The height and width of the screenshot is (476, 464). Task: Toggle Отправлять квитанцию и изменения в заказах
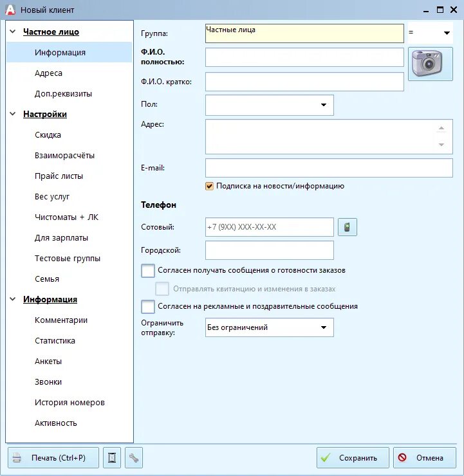pos(162,289)
